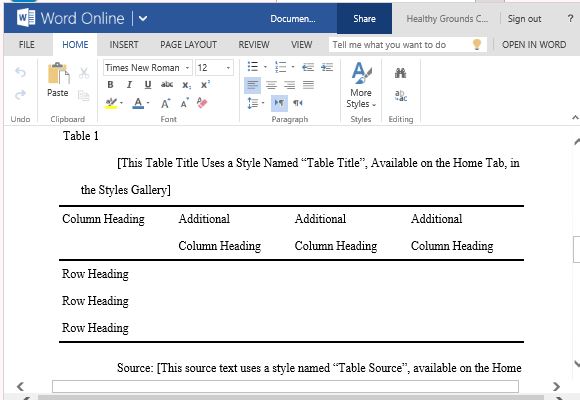The height and width of the screenshot is (400, 580).
Task: Click the Cut scissors icon
Action: point(84,73)
